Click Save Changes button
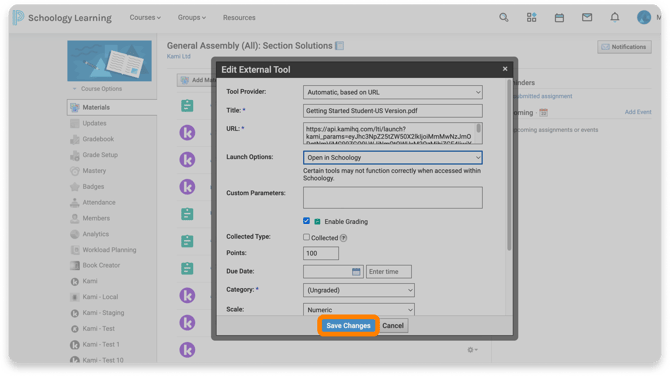The height and width of the screenshot is (376, 670). 348,326
